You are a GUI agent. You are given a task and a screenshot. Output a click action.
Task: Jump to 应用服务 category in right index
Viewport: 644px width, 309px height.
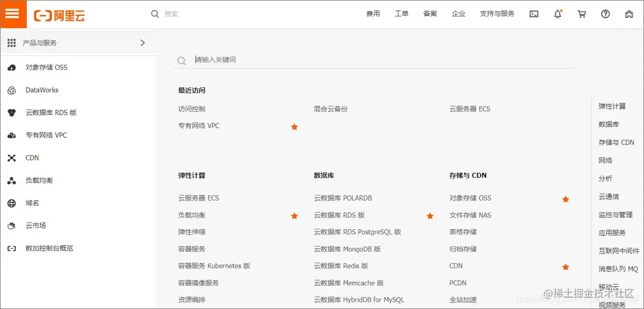[x=612, y=233]
